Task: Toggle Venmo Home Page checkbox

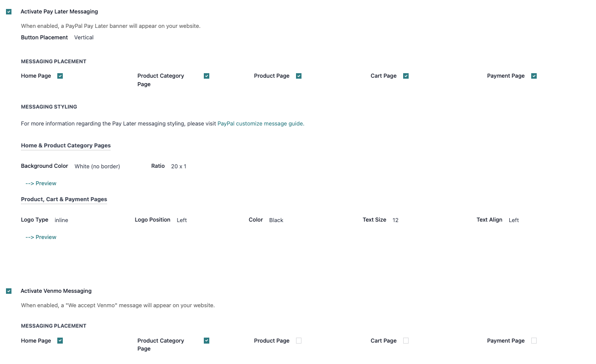Action: coord(60,341)
